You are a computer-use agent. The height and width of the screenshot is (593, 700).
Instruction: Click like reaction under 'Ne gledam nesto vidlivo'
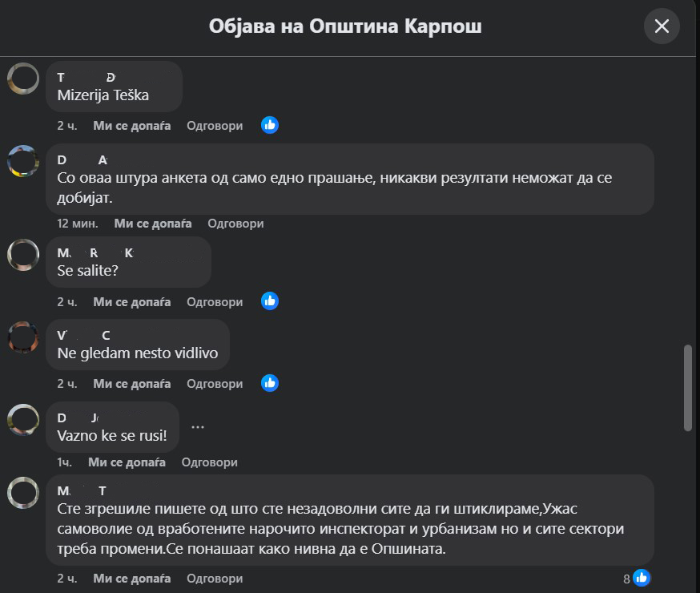pos(270,383)
